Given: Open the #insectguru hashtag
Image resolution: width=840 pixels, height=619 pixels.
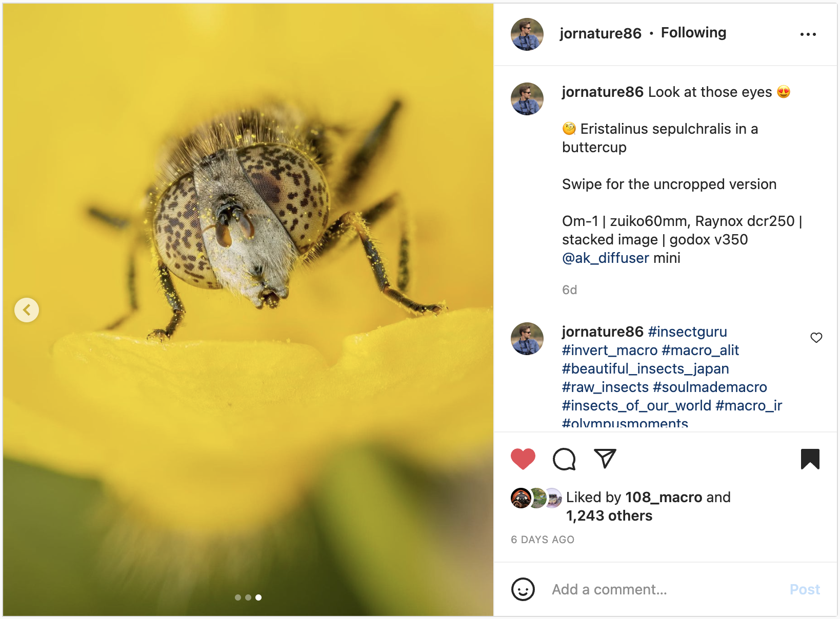Looking at the screenshot, I should tap(687, 332).
